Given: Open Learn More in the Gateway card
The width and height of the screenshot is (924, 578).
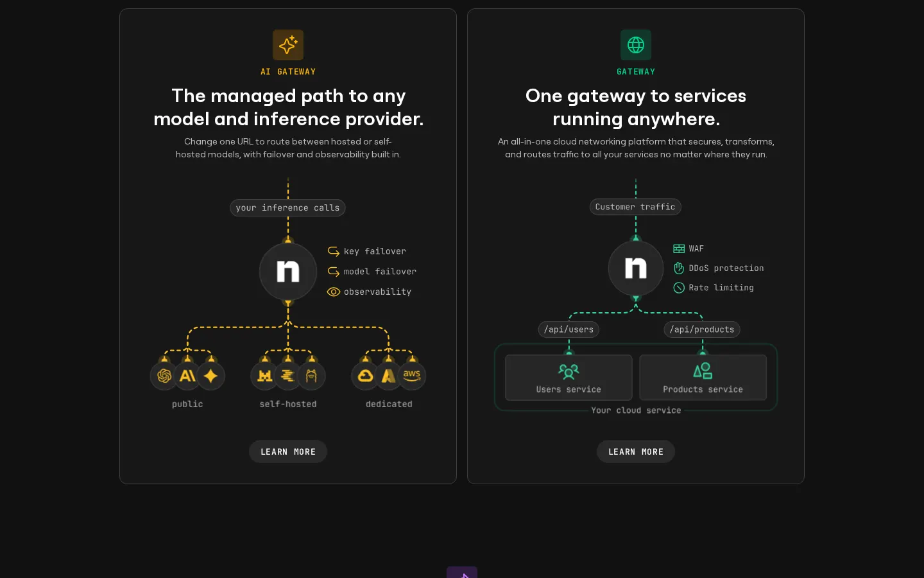Looking at the screenshot, I should (636, 451).
